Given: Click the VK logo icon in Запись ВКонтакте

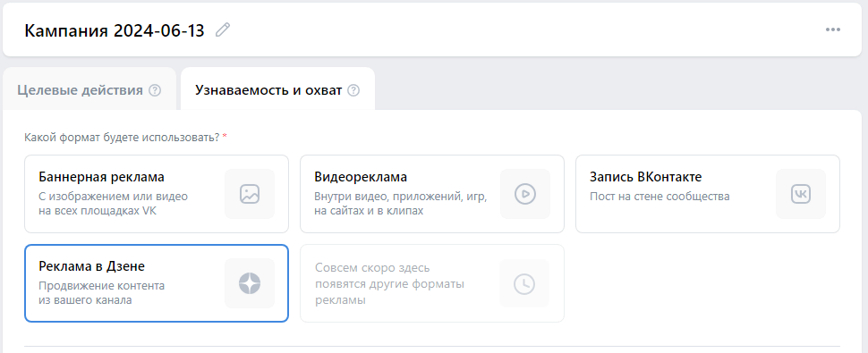Looking at the screenshot, I should [x=801, y=194].
